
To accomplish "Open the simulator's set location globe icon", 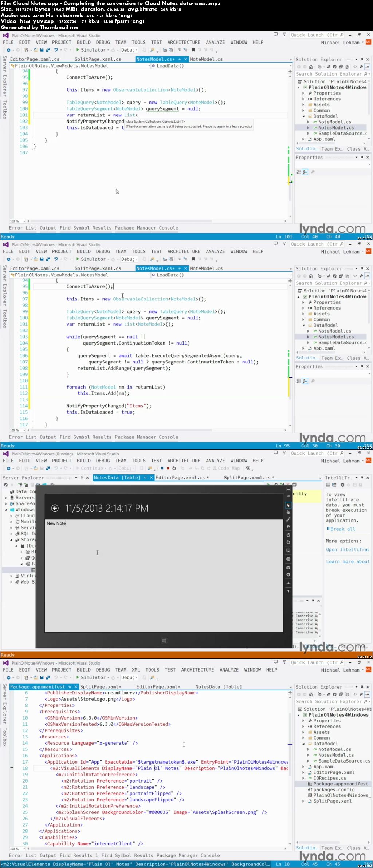I will point(288,559).
